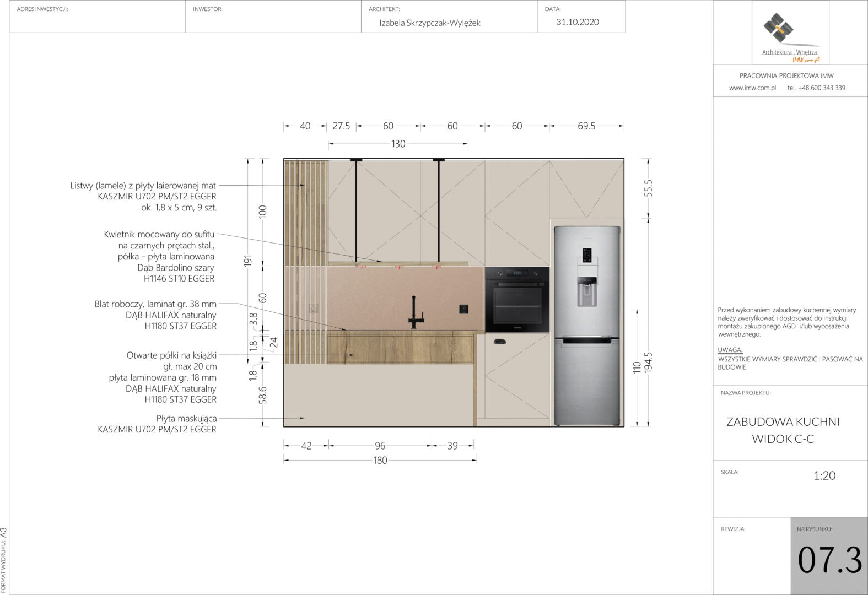This screenshot has height=595, width=868.
Task: Click the 110 height dimension
Action: pos(637,367)
